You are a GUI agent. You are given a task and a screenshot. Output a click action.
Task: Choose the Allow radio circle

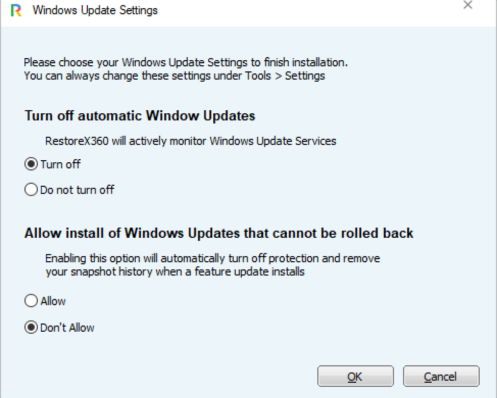[31, 301]
